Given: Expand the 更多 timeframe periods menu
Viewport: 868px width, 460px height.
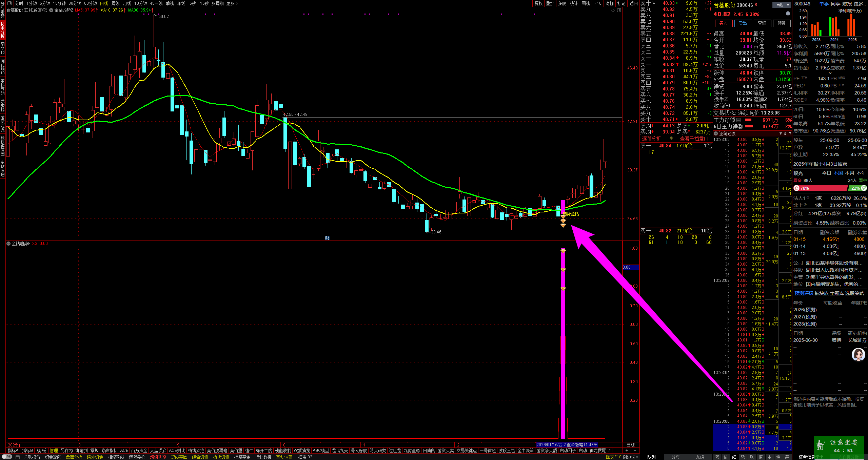Looking at the screenshot, I should tap(232, 3).
